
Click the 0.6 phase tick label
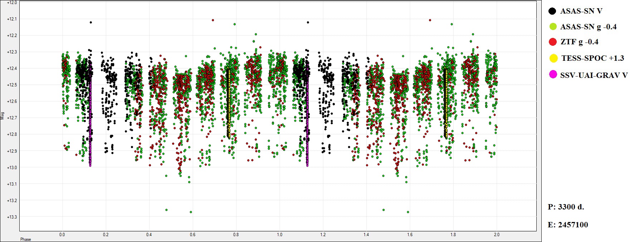[x=192, y=234]
